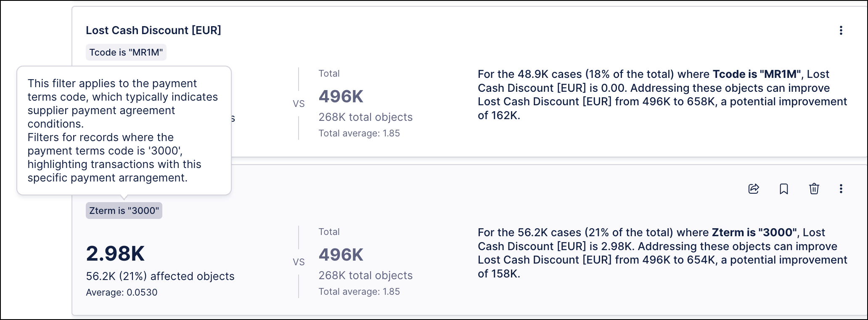Click the payment terms code tooltip text
Screen dimensions: 868x320
tap(123, 131)
